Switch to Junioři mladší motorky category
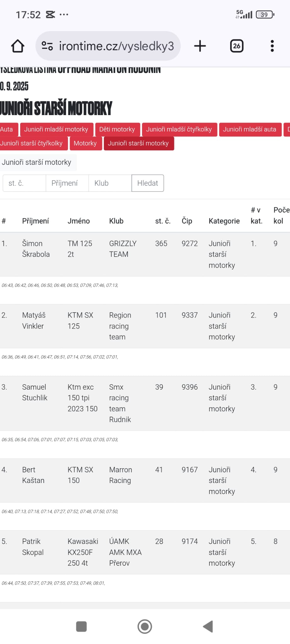290x644 pixels. [56, 129]
